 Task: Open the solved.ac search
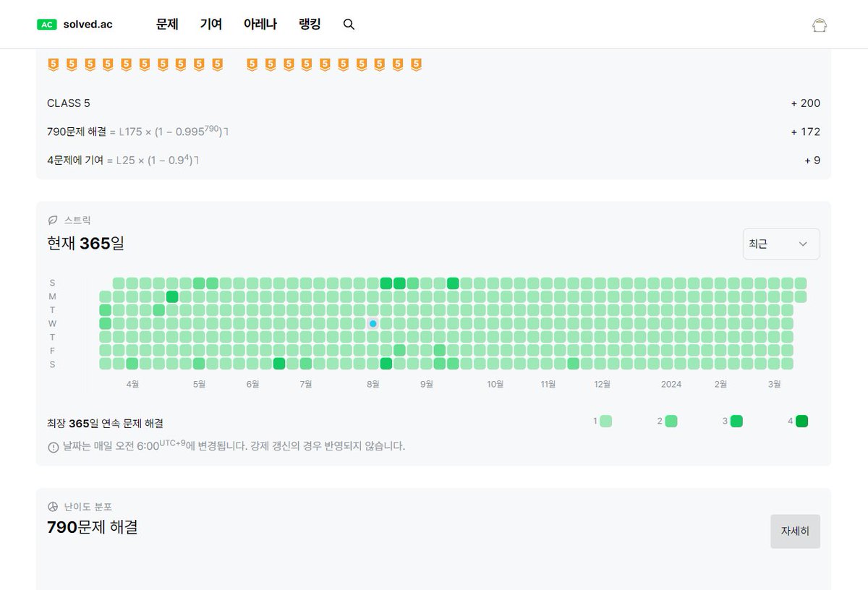coord(349,24)
